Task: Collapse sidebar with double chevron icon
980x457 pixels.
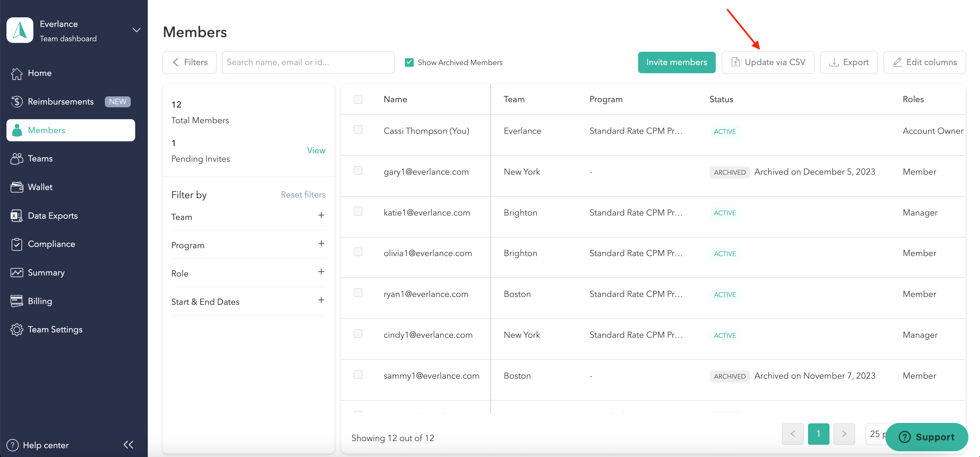Action: [x=128, y=444]
